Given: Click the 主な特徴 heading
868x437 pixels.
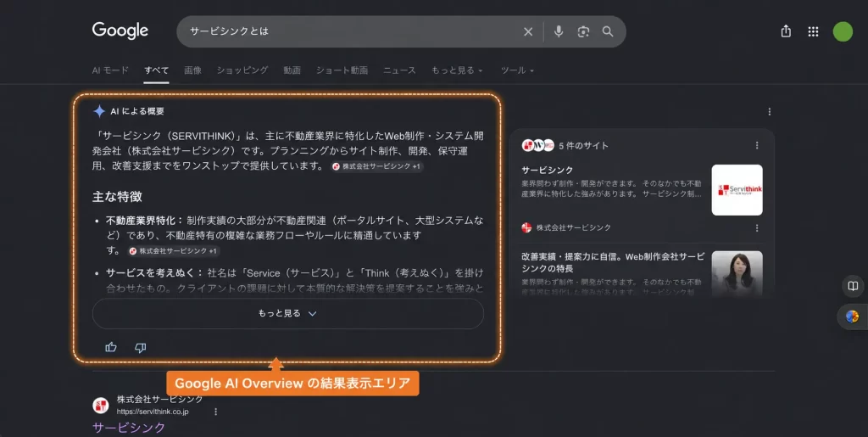Looking at the screenshot, I should (117, 197).
